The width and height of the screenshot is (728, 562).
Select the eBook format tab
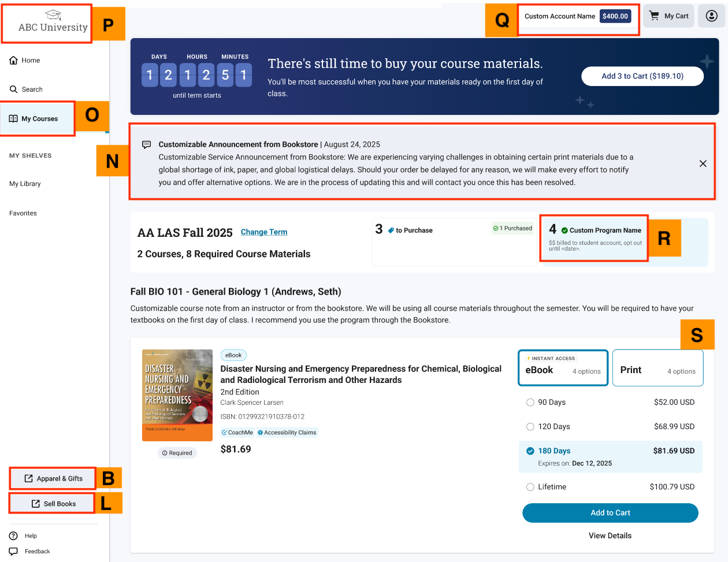point(563,367)
